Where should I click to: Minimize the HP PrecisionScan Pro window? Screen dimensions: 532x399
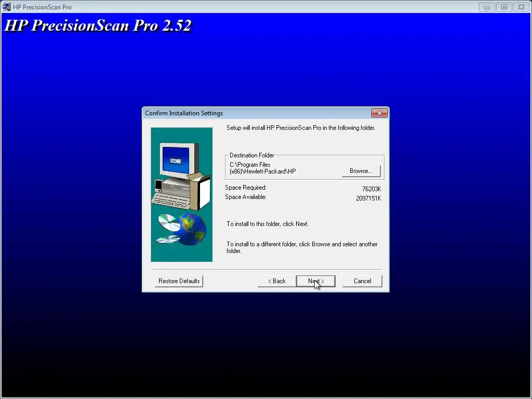click(487, 7)
